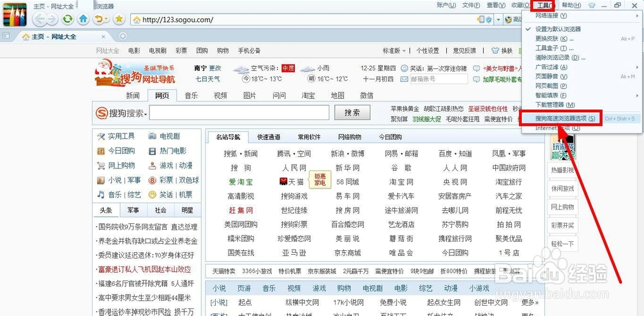This screenshot has width=644, height=316.
Task: Switch to the 图片 search tab
Action: [249, 95]
